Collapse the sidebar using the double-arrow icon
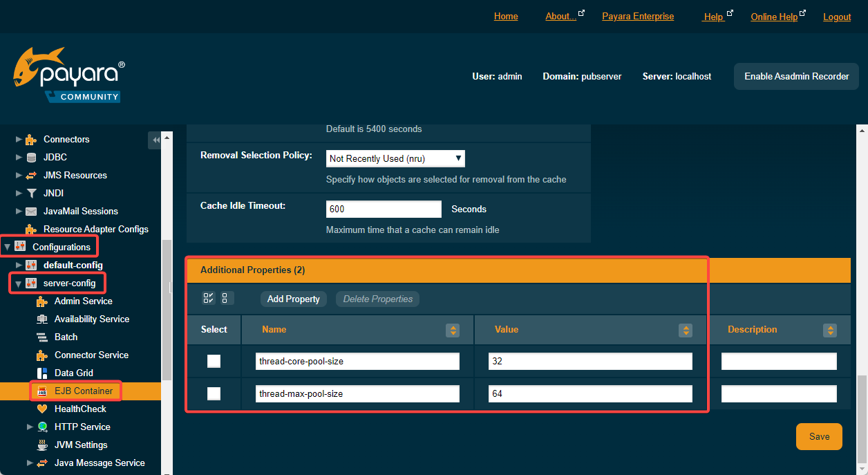This screenshot has height=475, width=868. (x=155, y=140)
